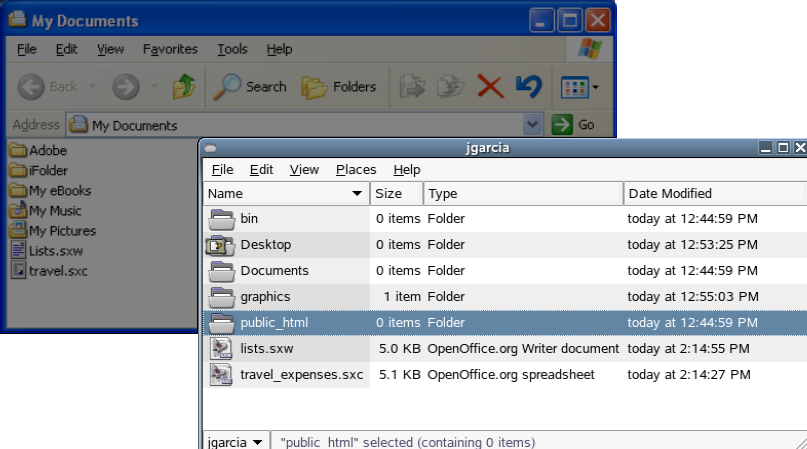Open Favorites menu
Image resolution: width=807 pixels, height=449 pixels.
[170, 49]
